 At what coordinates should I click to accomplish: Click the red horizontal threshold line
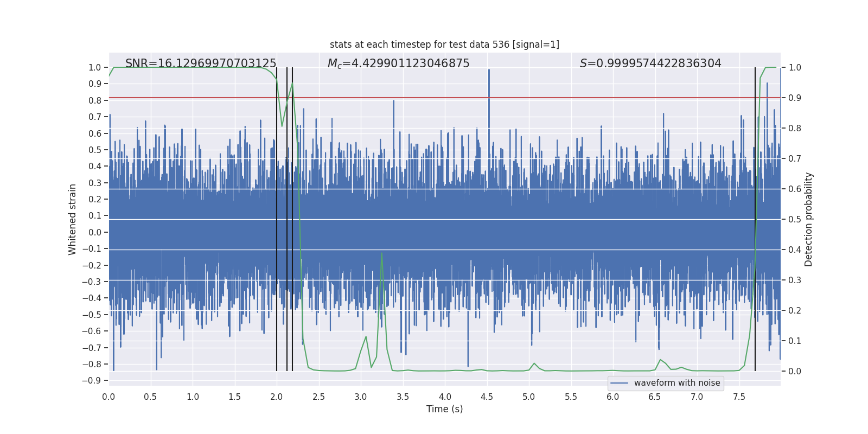pos(444,98)
